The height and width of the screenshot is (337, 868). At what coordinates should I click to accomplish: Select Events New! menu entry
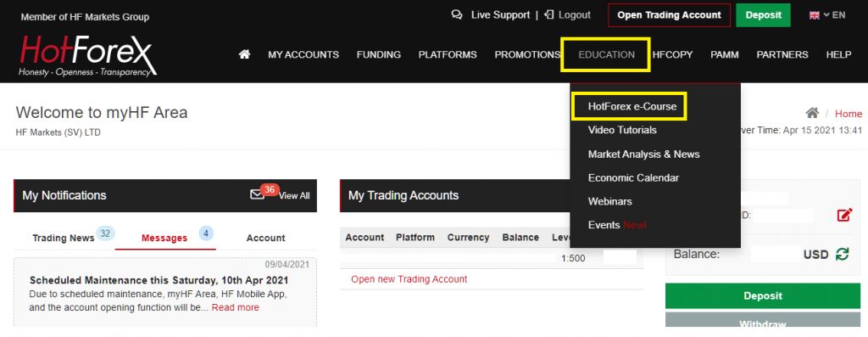(x=617, y=225)
